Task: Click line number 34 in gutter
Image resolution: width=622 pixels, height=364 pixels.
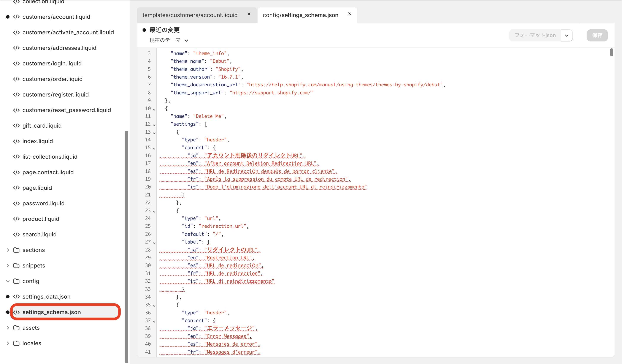Action: point(148,297)
